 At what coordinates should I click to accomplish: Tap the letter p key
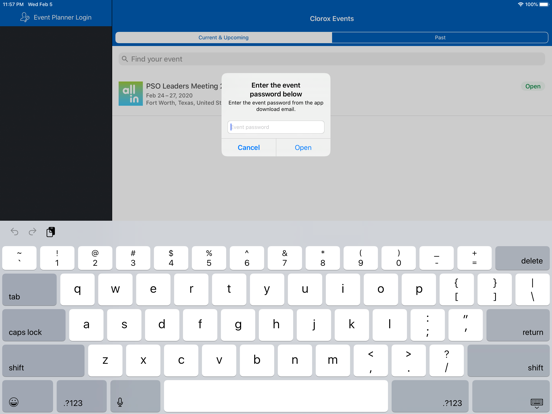[x=419, y=290]
